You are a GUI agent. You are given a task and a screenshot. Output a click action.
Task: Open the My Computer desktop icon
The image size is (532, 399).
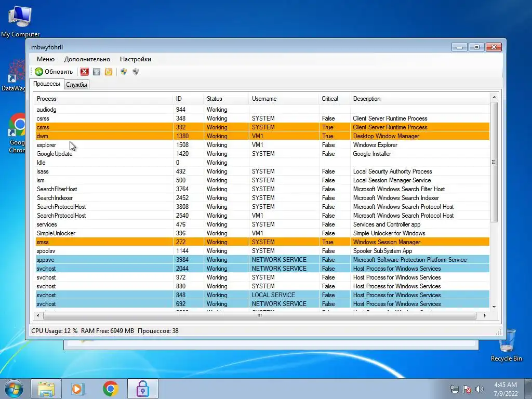[20, 21]
